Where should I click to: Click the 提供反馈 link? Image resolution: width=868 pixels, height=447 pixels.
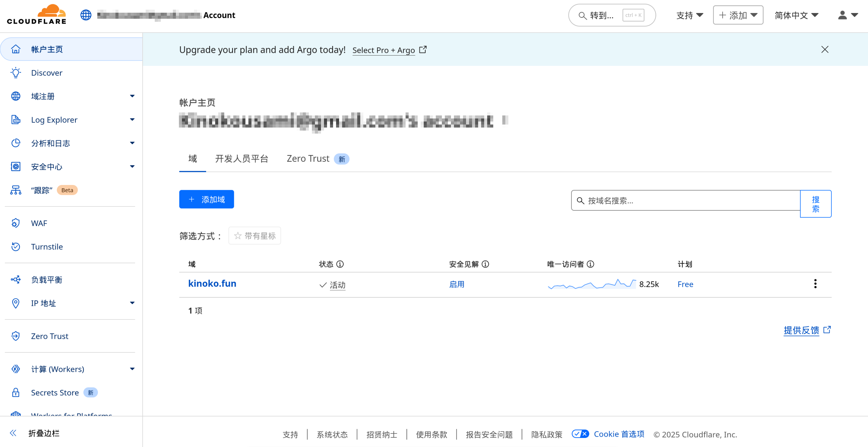(x=801, y=330)
